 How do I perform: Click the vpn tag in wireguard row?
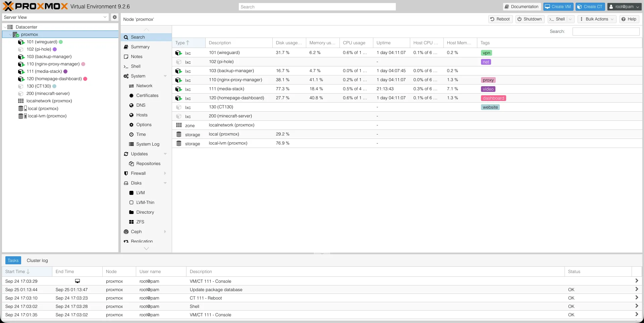(x=486, y=53)
